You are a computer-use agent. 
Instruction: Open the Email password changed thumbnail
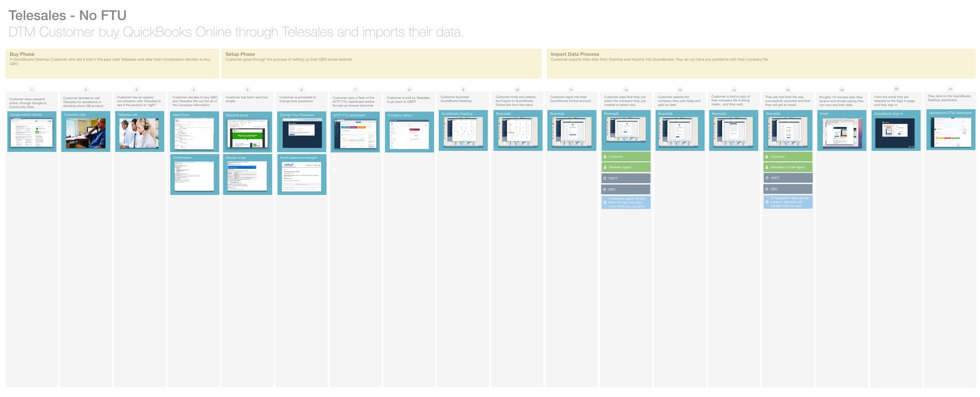302,176
